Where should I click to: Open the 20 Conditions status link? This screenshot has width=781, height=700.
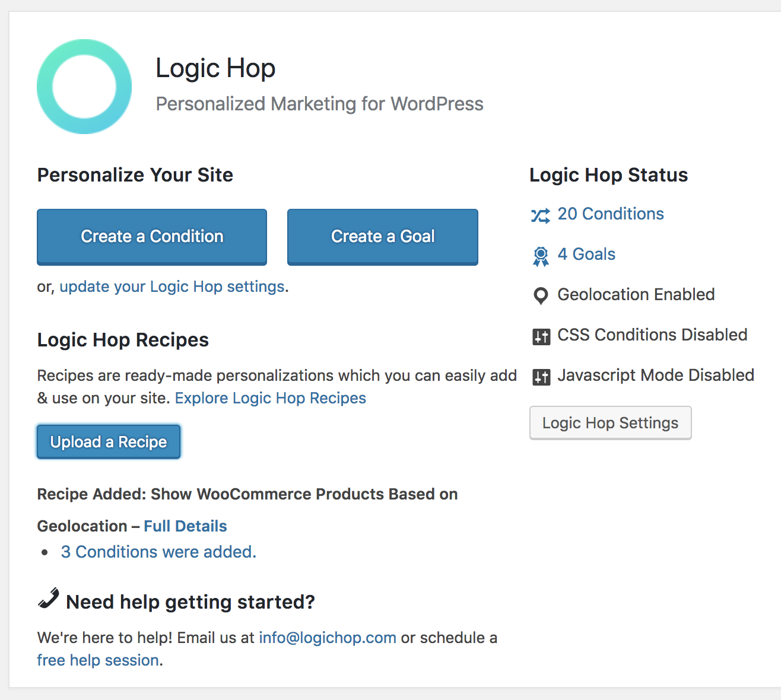611,214
